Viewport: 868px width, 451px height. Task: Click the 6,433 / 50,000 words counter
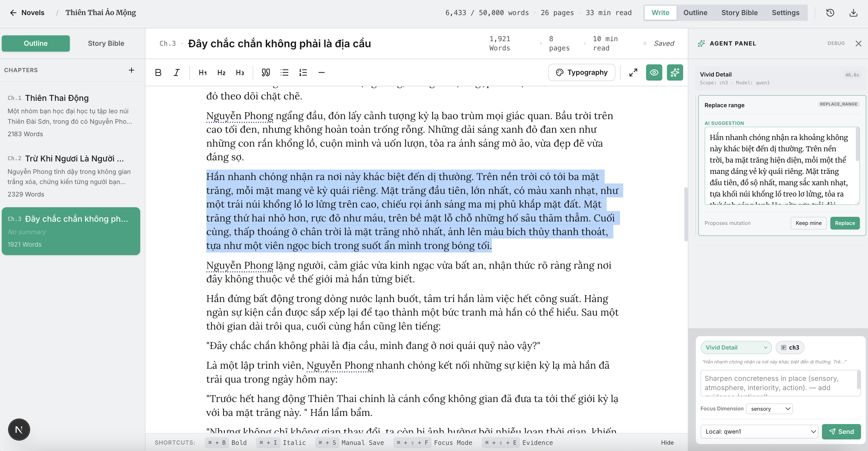[x=487, y=13]
